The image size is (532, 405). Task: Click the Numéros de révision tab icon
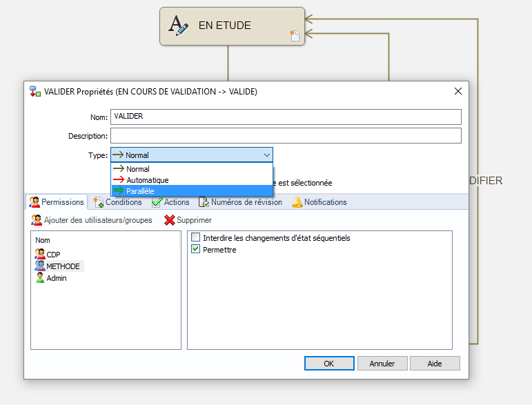[x=204, y=202]
